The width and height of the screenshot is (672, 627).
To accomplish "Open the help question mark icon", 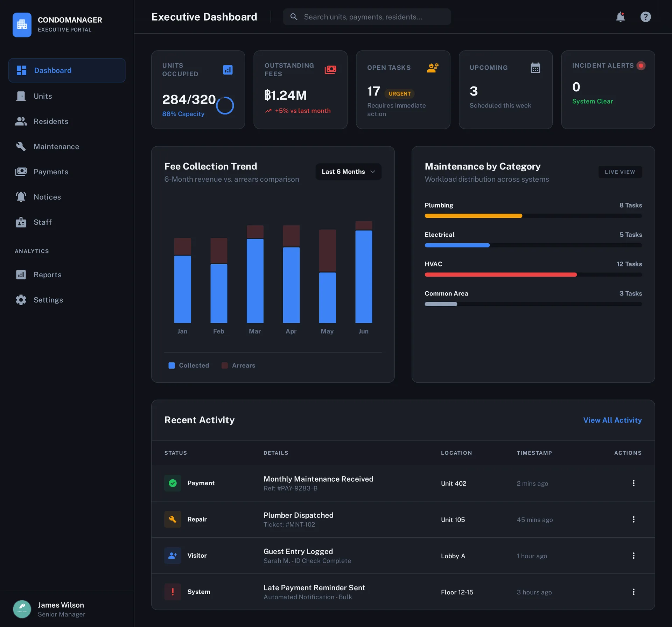I will pyautogui.click(x=646, y=16).
